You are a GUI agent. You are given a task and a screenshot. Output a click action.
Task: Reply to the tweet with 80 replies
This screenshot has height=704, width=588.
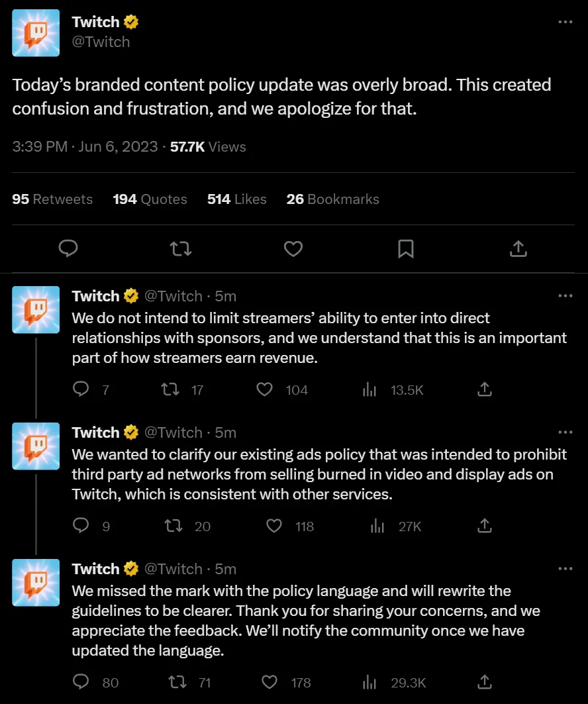point(81,682)
